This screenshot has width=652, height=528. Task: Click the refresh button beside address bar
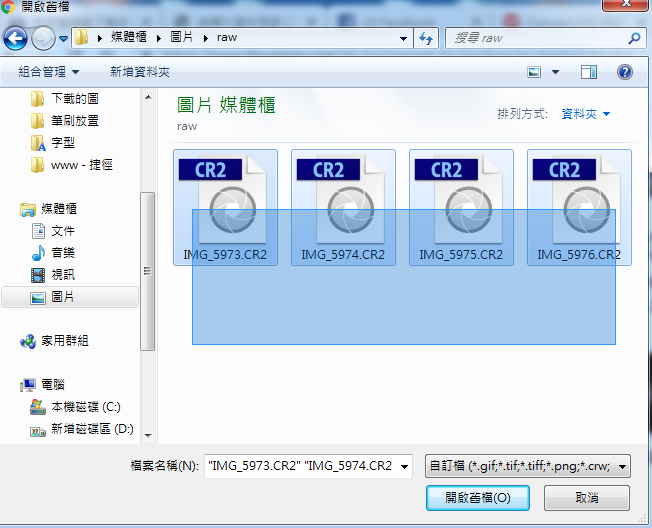pos(426,39)
